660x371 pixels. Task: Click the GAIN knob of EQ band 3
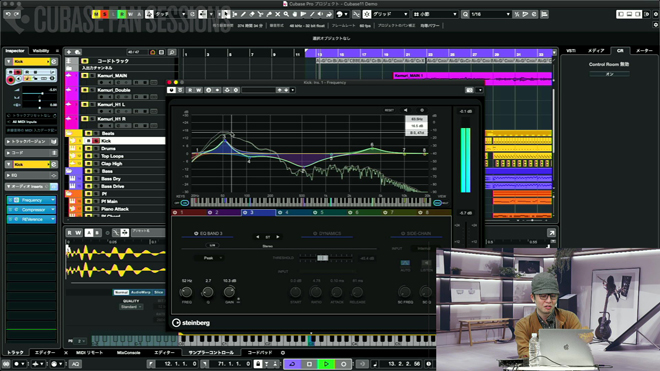click(x=229, y=291)
